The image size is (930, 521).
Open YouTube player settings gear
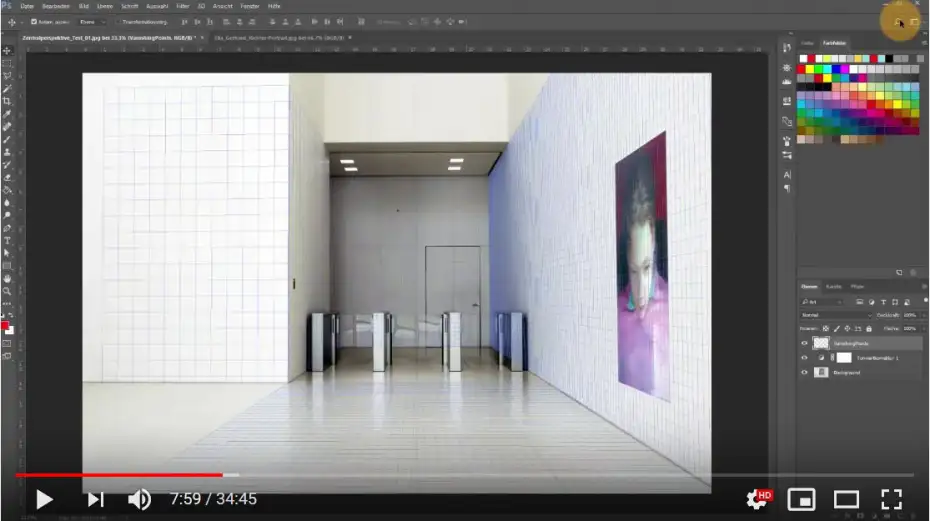(758, 499)
